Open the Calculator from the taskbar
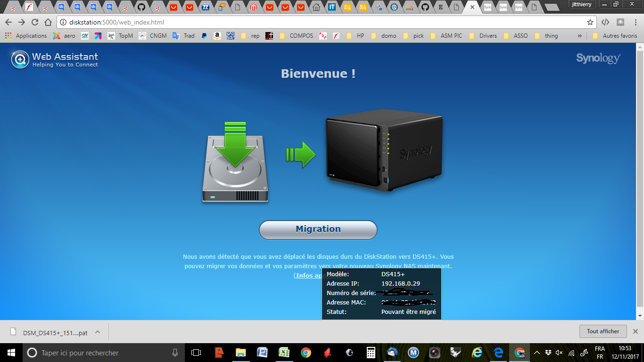This screenshot has width=644, height=362. click(371, 353)
